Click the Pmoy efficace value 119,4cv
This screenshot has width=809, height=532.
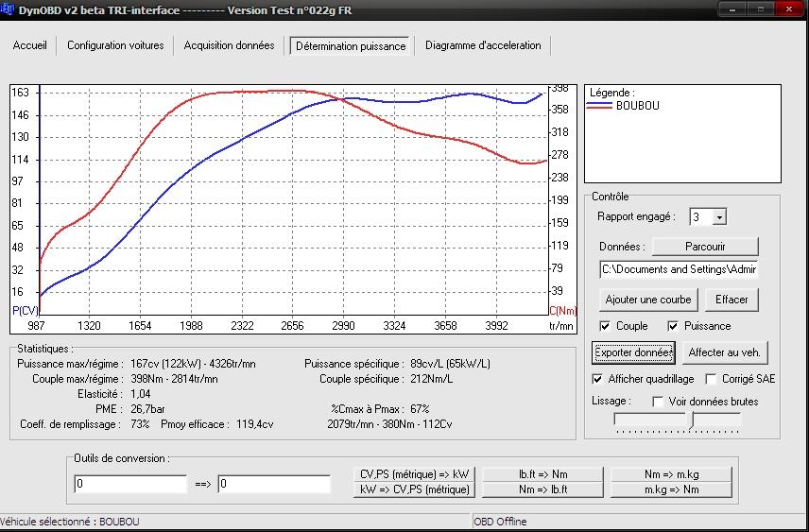255,424
